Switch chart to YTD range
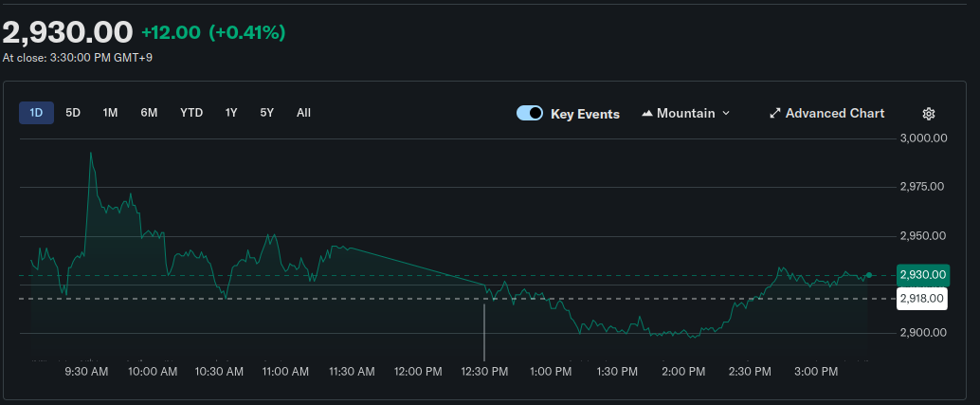Viewport: 980px width, 405px height. click(x=191, y=113)
